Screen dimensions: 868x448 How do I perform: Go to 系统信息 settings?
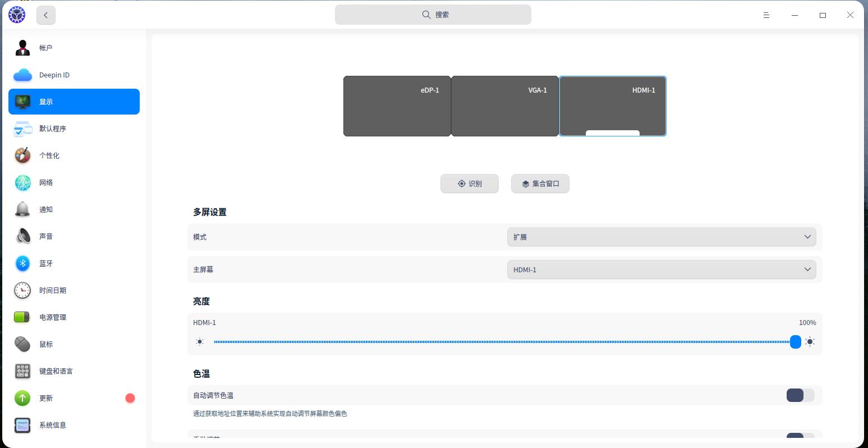click(x=74, y=425)
